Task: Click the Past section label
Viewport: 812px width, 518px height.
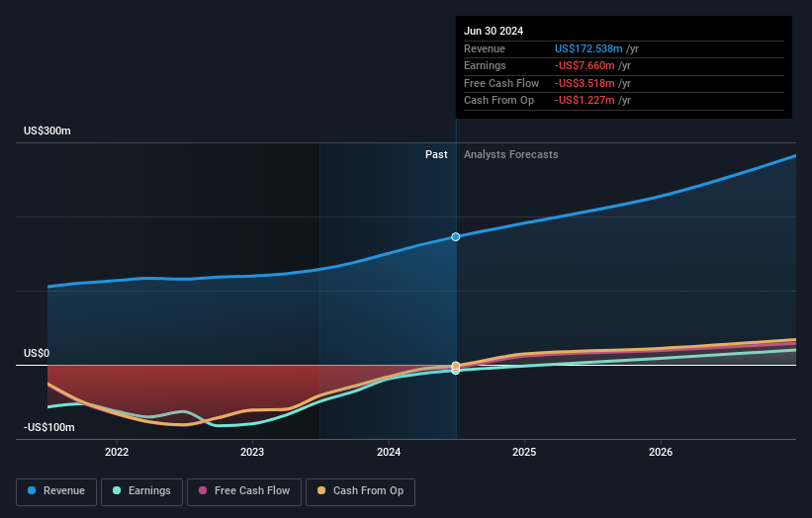Action: coord(436,155)
